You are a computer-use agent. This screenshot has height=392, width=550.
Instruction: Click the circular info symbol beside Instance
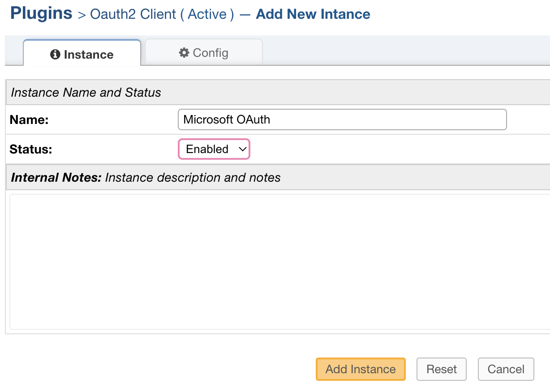54,54
